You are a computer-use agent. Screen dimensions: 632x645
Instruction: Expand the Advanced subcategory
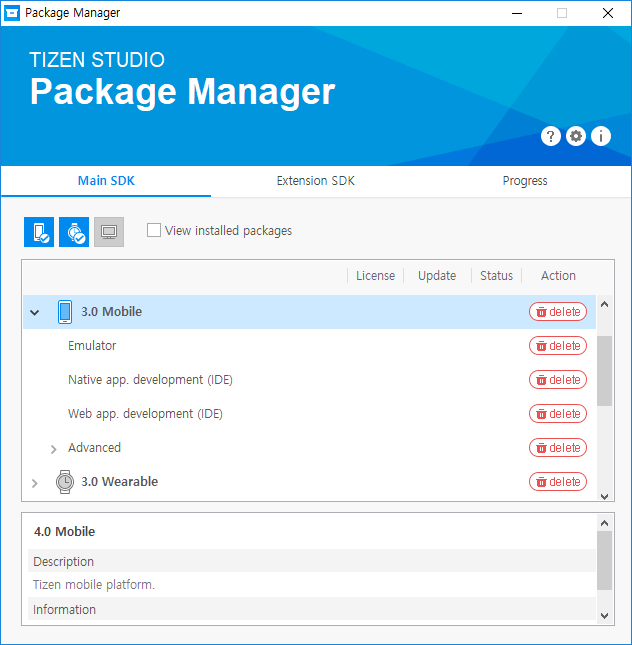[x=54, y=449]
